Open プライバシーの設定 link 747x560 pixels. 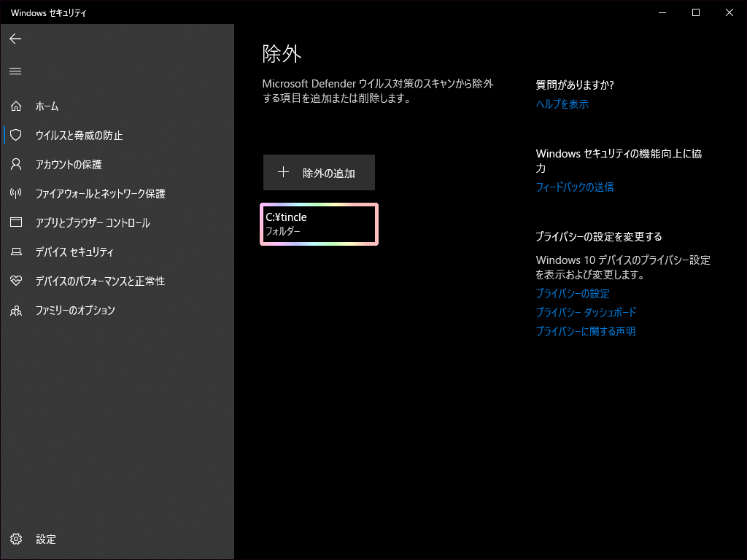tap(573, 293)
